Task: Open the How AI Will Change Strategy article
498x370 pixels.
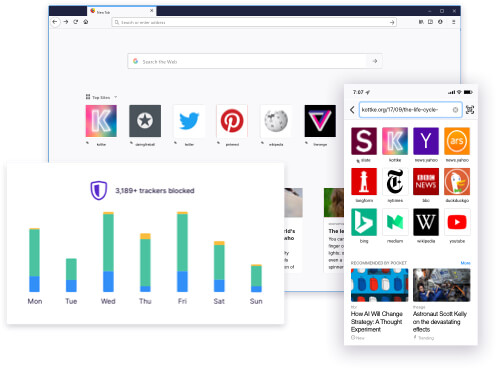Action: [x=377, y=321]
